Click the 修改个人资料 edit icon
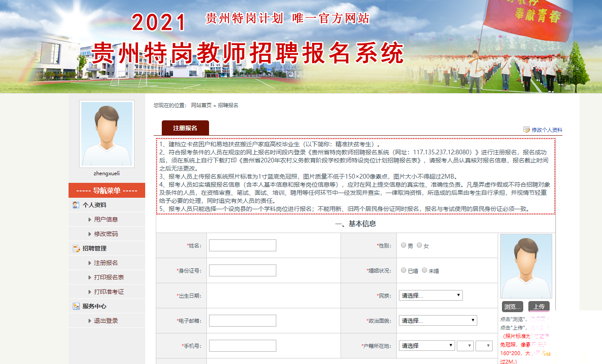602x364 pixels. point(526,130)
